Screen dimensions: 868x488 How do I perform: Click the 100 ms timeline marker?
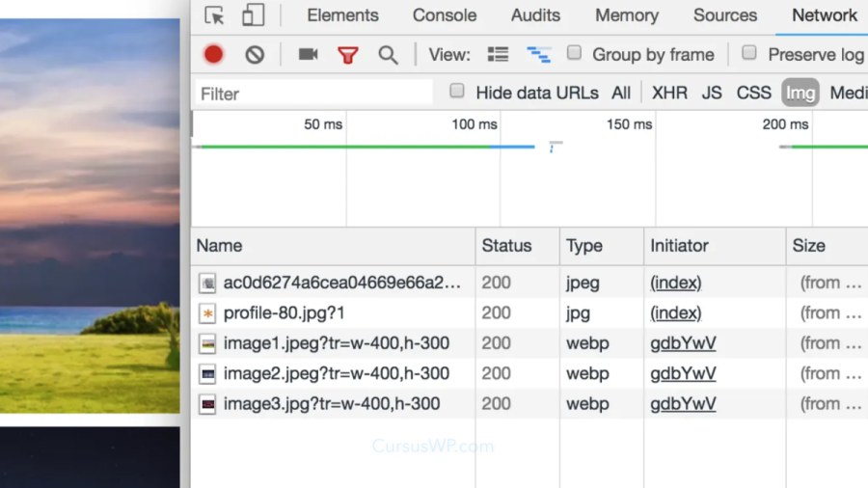(x=474, y=124)
